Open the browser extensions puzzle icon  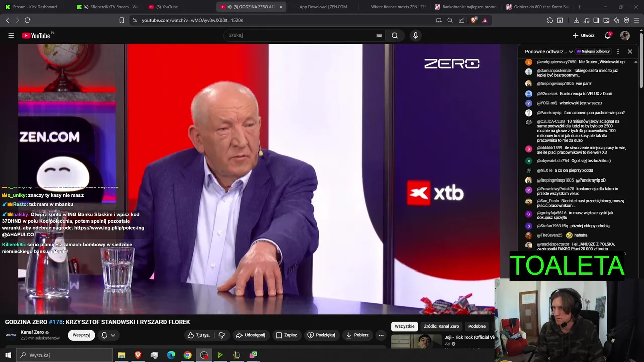pyautogui.click(x=550, y=20)
